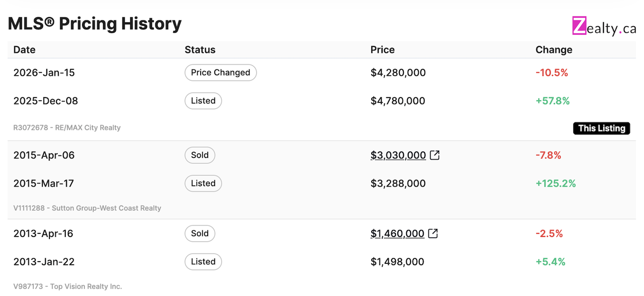Viewport: 644px width, 296px height.
Task: Click the Date column header
Action: point(24,50)
